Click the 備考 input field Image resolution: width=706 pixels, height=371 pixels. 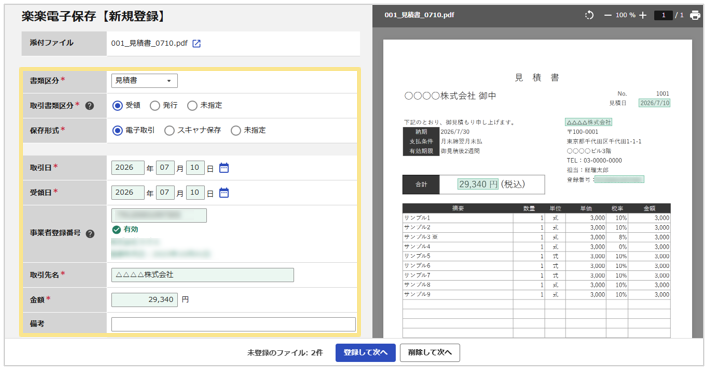tap(233, 324)
